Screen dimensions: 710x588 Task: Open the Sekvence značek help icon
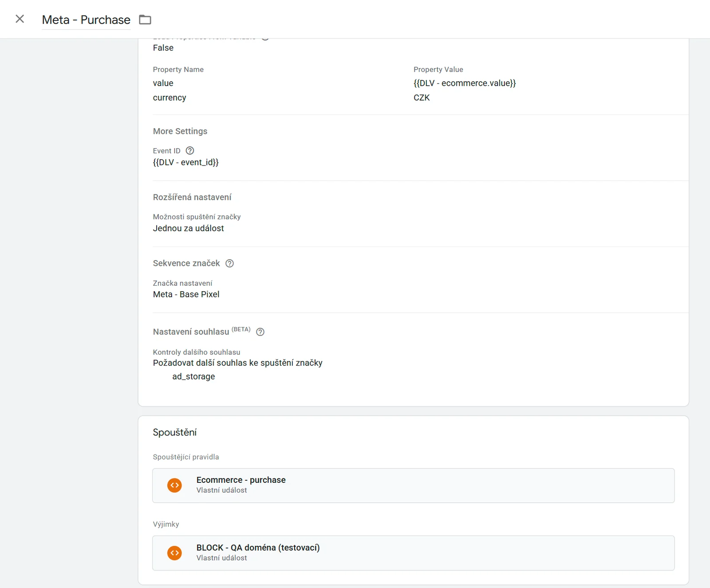[x=229, y=263]
